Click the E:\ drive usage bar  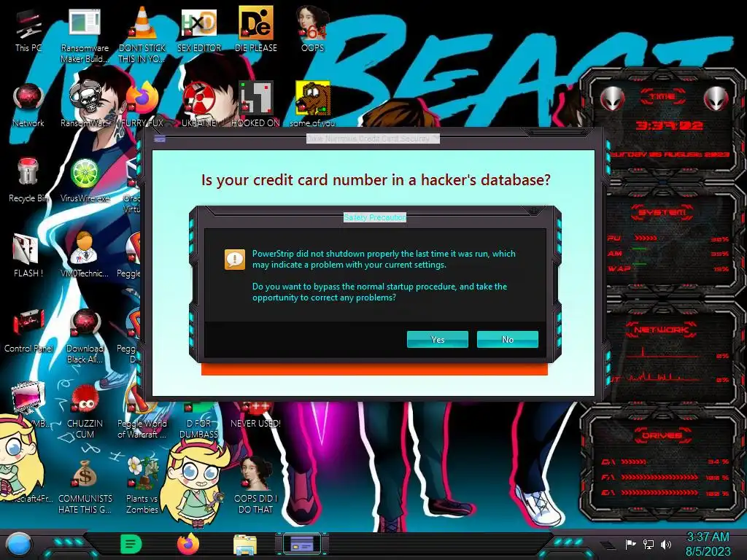659,492
